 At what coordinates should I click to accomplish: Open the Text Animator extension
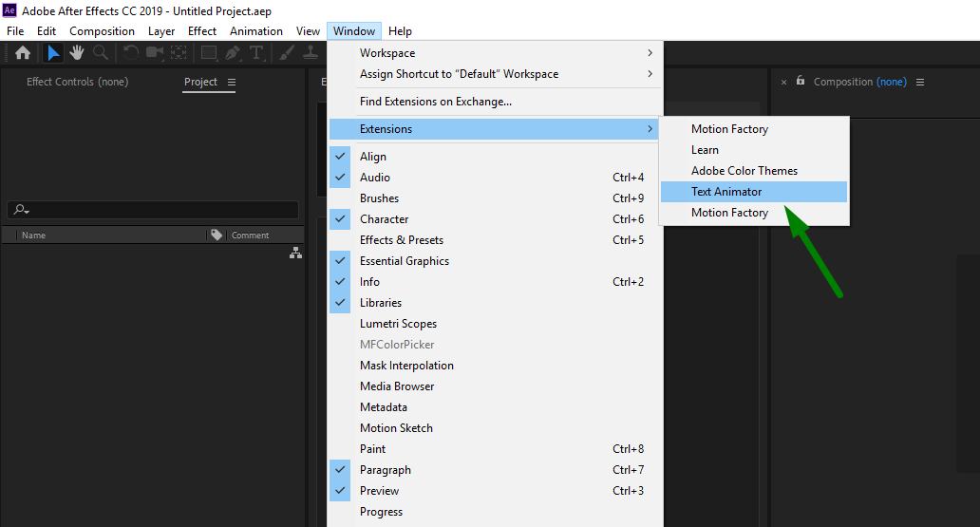pos(754,191)
